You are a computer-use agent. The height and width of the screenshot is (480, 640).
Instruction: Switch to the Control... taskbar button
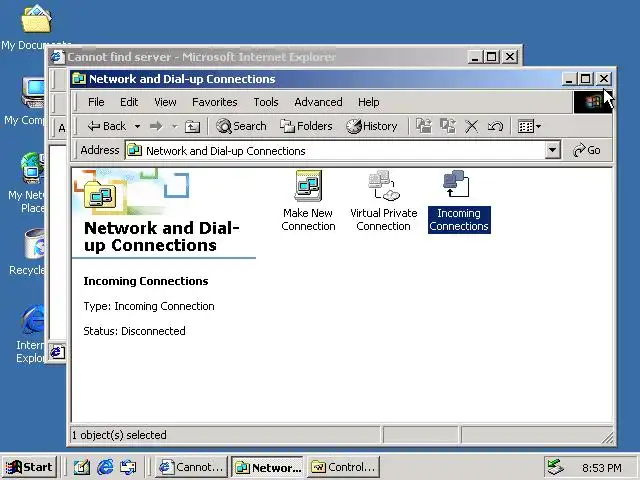(343, 467)
